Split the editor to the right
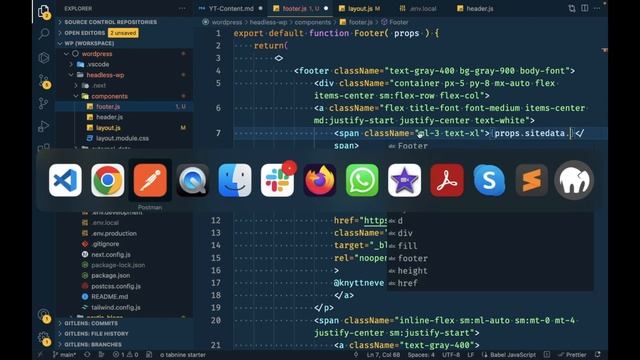Image resolution: width=640 pixels, height=360 pixels. (x=584, y=8)
